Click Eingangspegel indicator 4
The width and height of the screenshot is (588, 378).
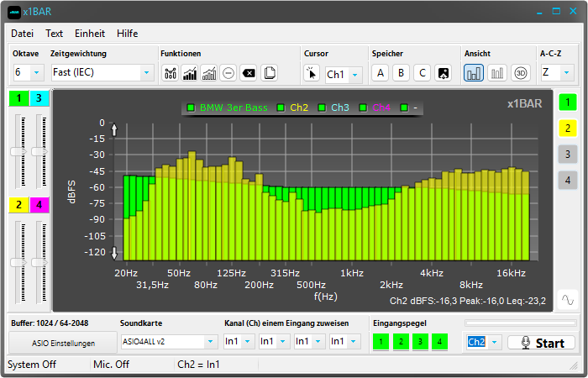point(440,342)
